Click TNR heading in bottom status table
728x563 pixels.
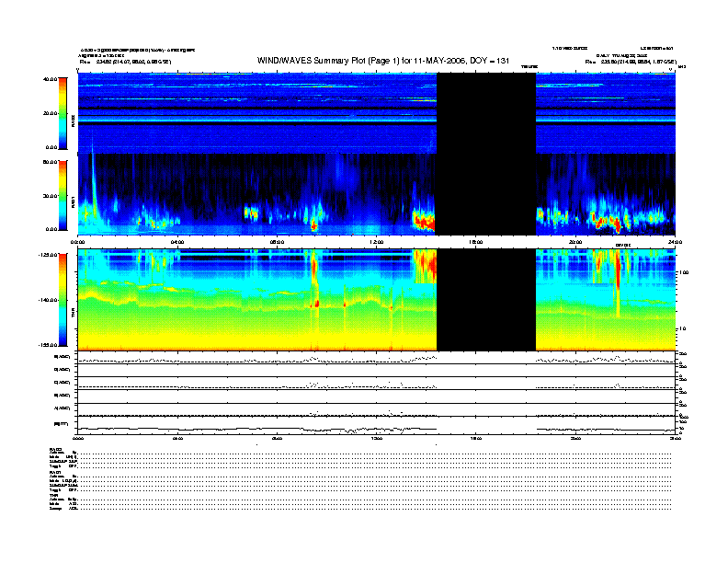click(x=53, y=495)
